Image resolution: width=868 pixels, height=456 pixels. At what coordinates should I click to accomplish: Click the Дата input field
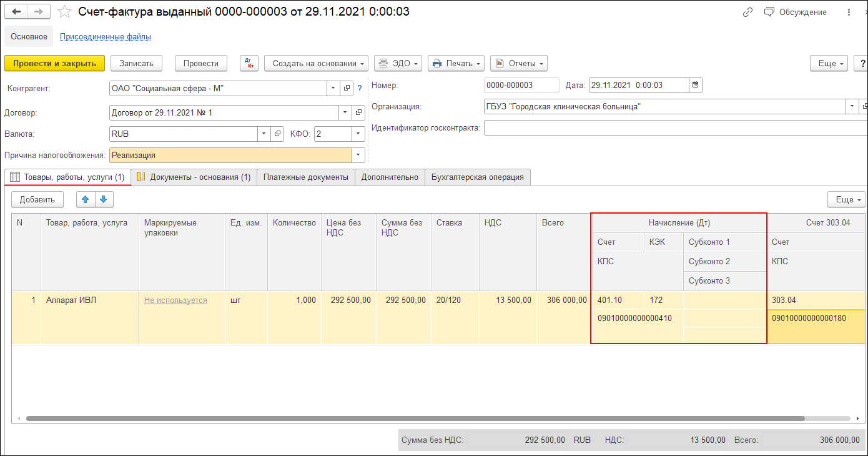(639, 85)
